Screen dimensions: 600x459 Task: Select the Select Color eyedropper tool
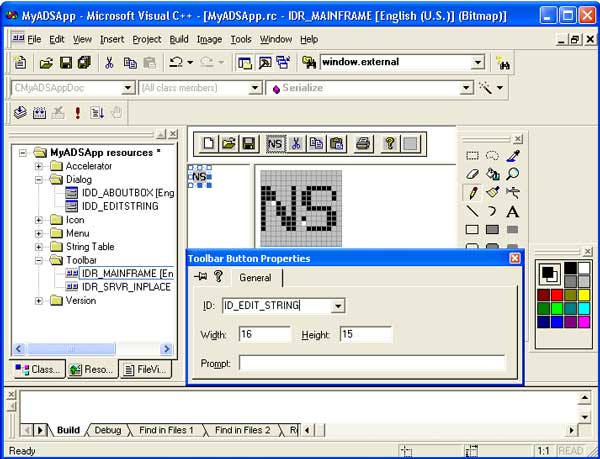click(x=512, y=156)
